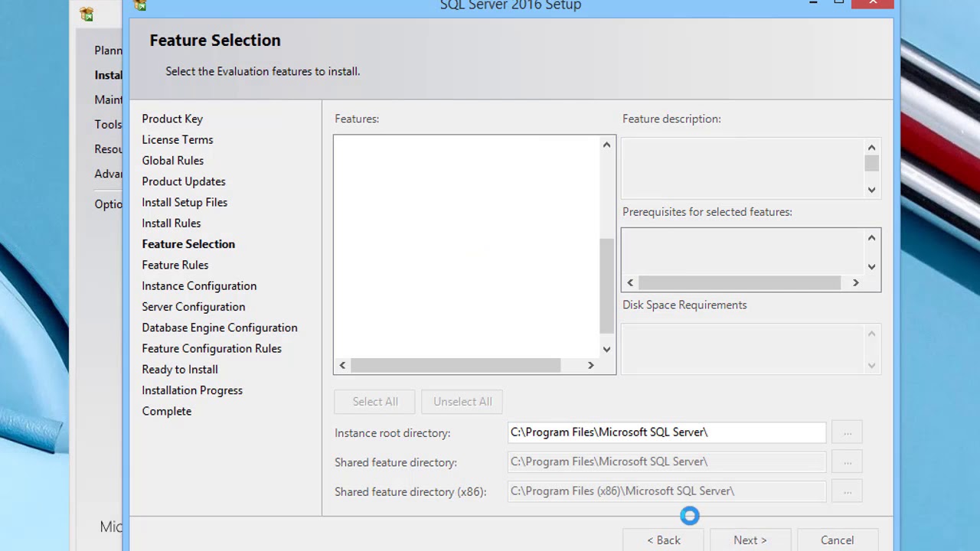The height and width of the screenshot is (551, 980).
Task: Click the Feature description scrollbar thumb
Action: [x=871, y=163]
